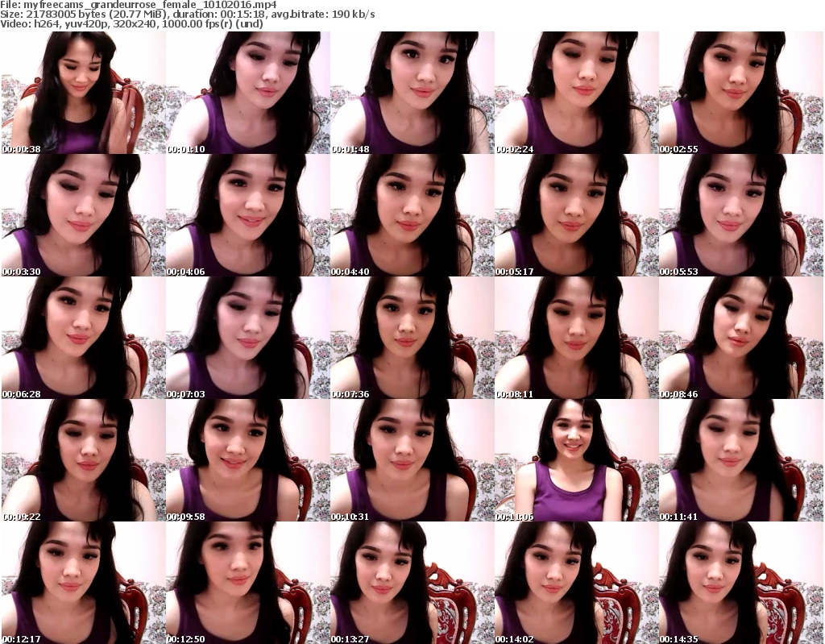Select the thumbnail stamped 00:02:24
825x644 pixels.
[577, 93]
